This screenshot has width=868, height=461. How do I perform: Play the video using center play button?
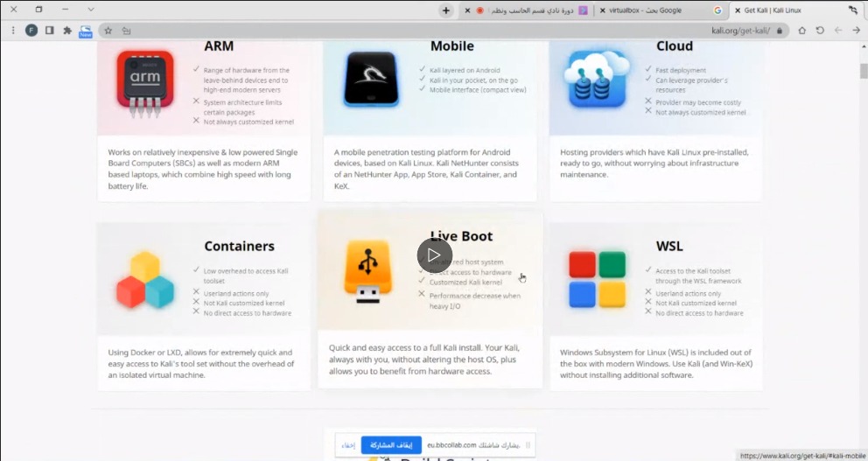click(x=435, y=255)
